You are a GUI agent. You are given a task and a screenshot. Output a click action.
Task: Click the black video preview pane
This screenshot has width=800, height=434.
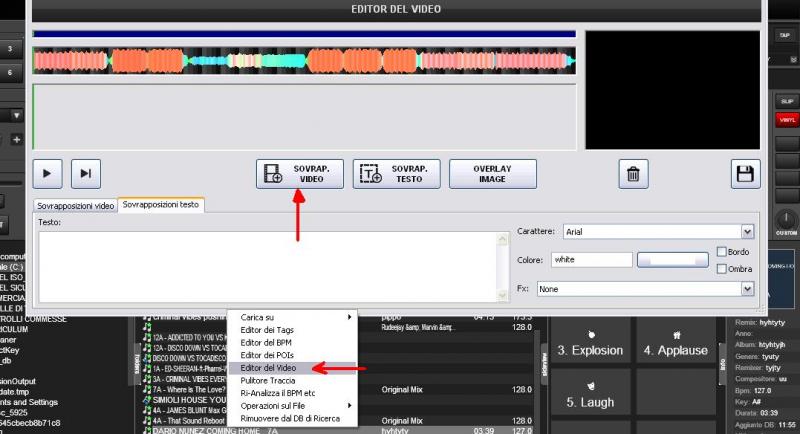(x=672, y=90)
